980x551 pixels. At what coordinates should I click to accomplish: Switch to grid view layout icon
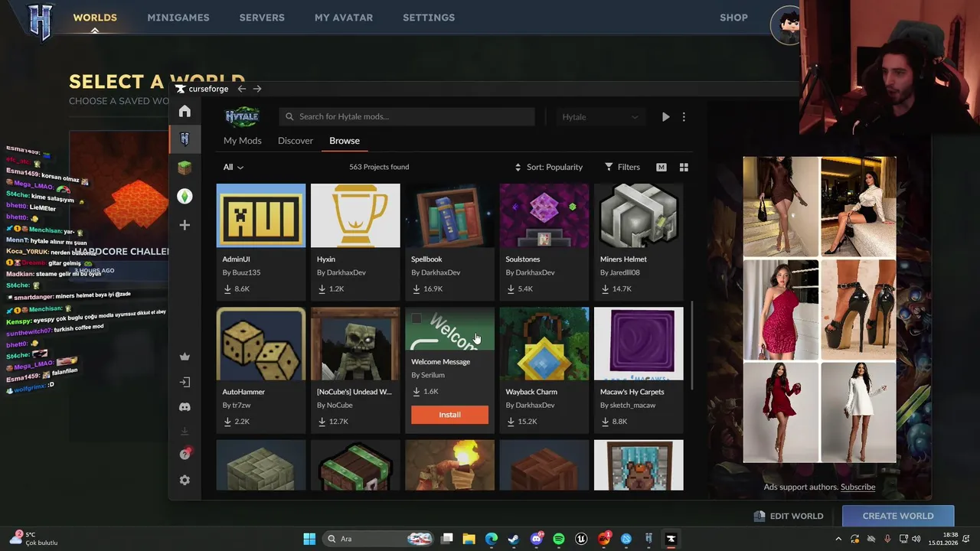pyautogui.click(x=684, y=167)
